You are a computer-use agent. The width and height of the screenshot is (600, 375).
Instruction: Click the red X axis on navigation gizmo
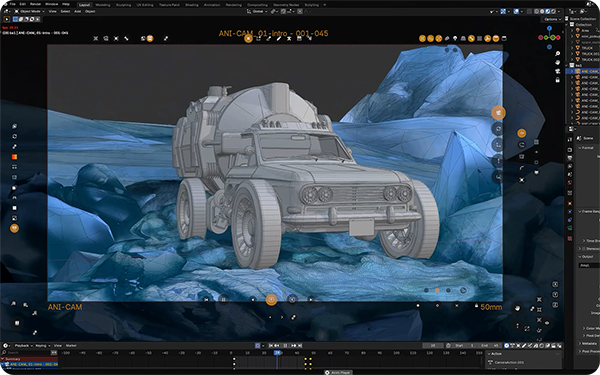coord(558,38)
